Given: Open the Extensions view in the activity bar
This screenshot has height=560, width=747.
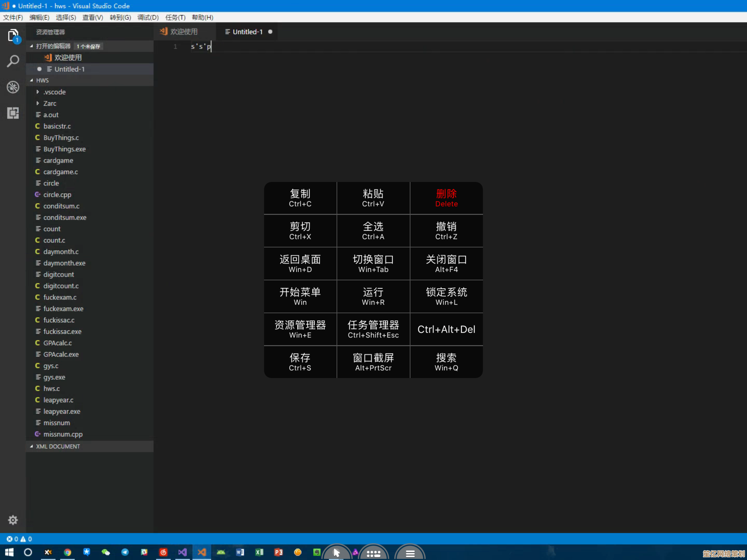Looking at the screenshot, I should click(x=13, y=113).
